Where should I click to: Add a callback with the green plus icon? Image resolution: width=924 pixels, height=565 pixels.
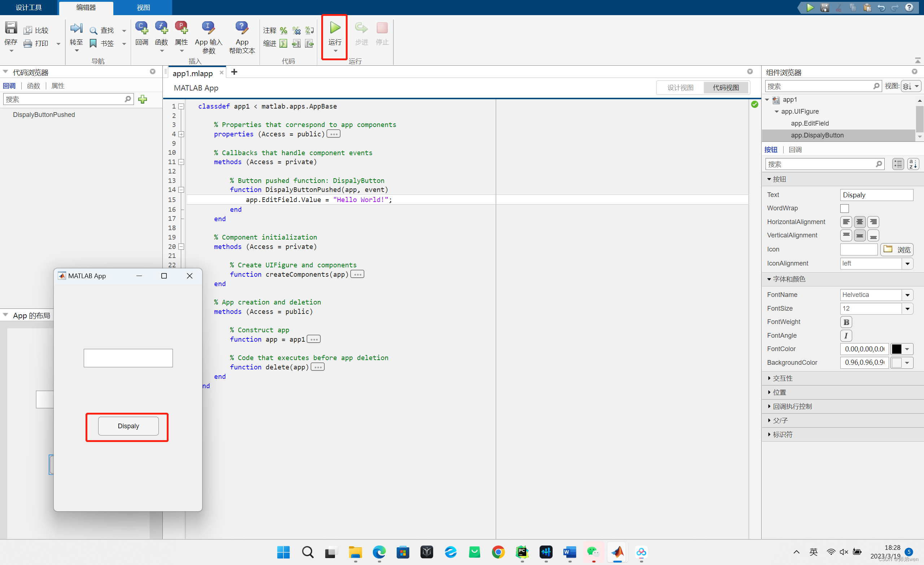click(143, 99)
